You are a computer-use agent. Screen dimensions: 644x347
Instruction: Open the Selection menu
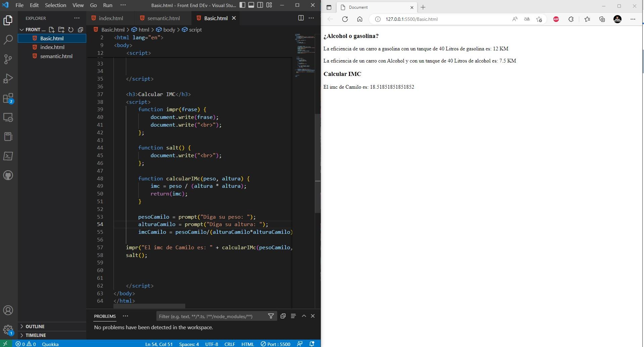click(55, 5)
